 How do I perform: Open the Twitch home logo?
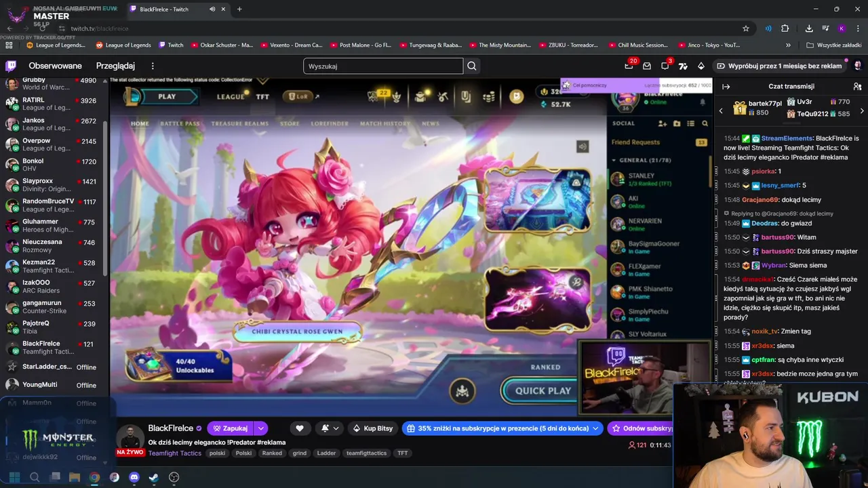coord(11,66)
